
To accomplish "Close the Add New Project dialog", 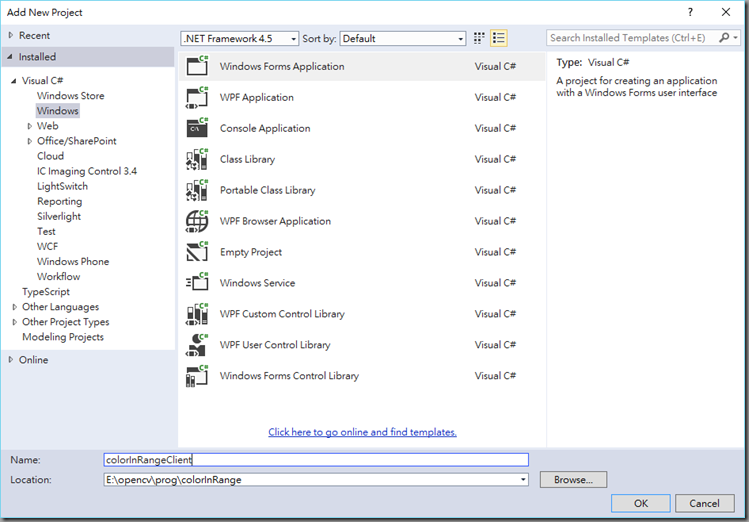I will (x=726, y=12).
